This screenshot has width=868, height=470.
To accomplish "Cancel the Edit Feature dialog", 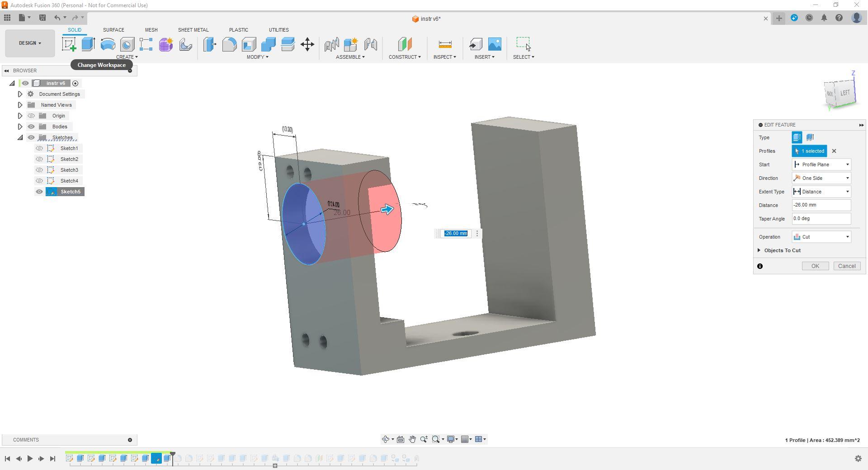I will click(x=847, y=266).
